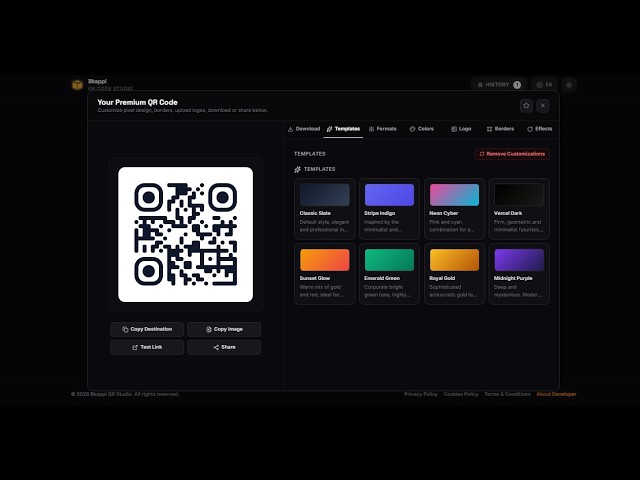The image size is (640, 480).
Task: Click the Copy Destination button
Action: [x=147, y=329]
